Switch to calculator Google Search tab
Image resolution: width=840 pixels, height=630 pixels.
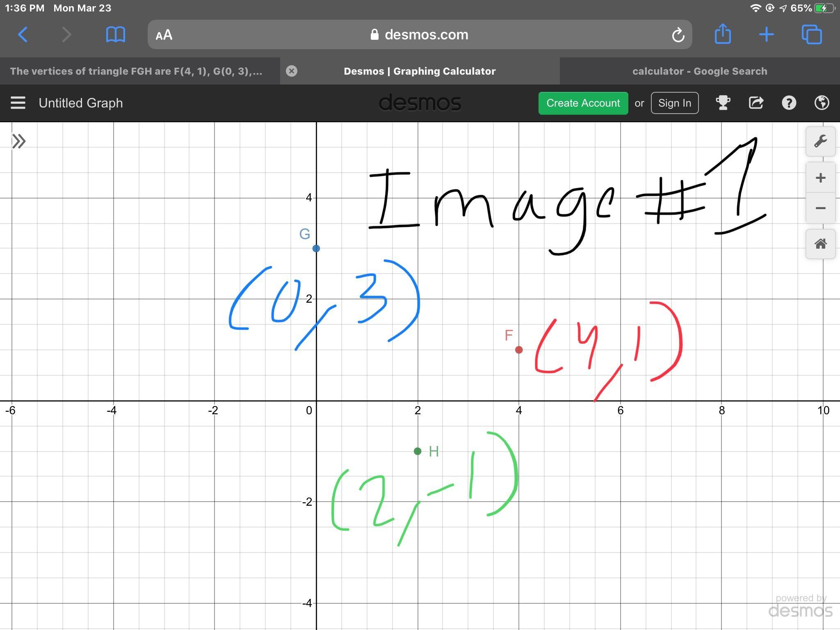click(x=699, y=71)
